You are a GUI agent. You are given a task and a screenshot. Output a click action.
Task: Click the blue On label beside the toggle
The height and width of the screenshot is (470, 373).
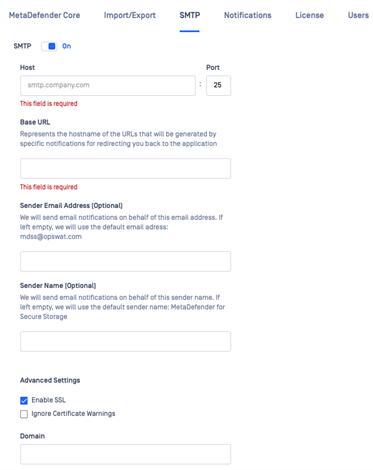67,46
